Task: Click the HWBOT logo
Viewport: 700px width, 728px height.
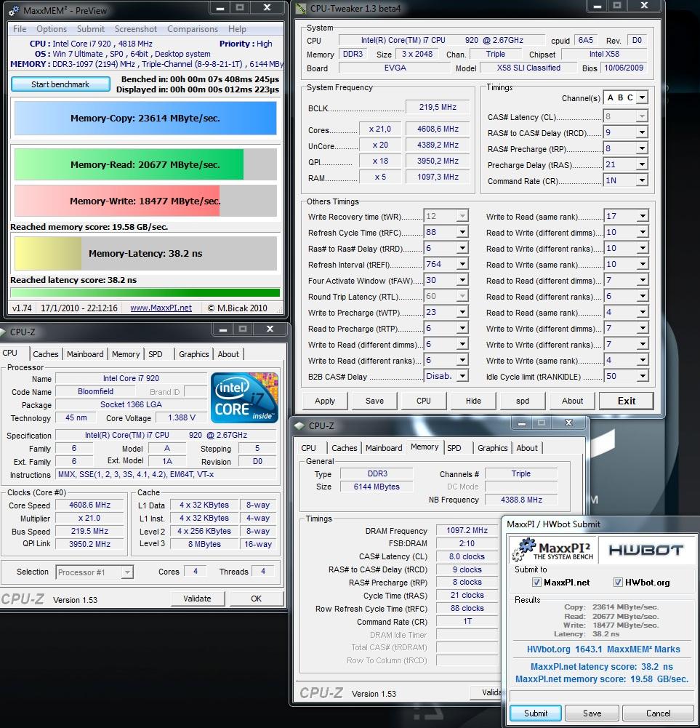Action: pos(645,550)
